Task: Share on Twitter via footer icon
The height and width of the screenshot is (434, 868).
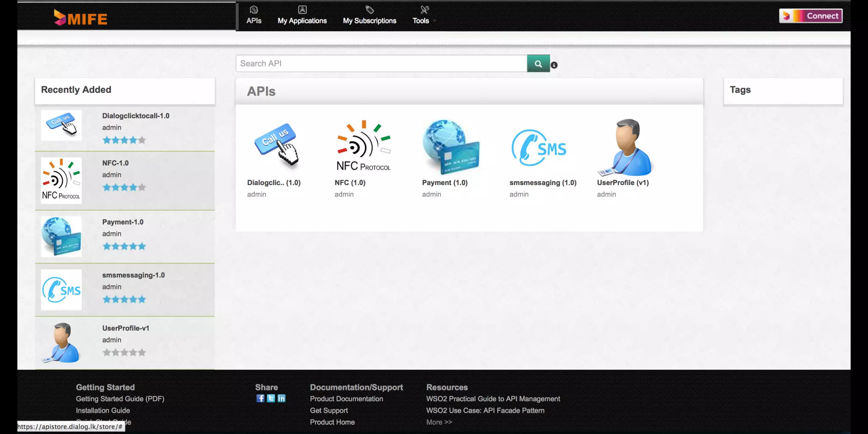Action: (271, 398)
